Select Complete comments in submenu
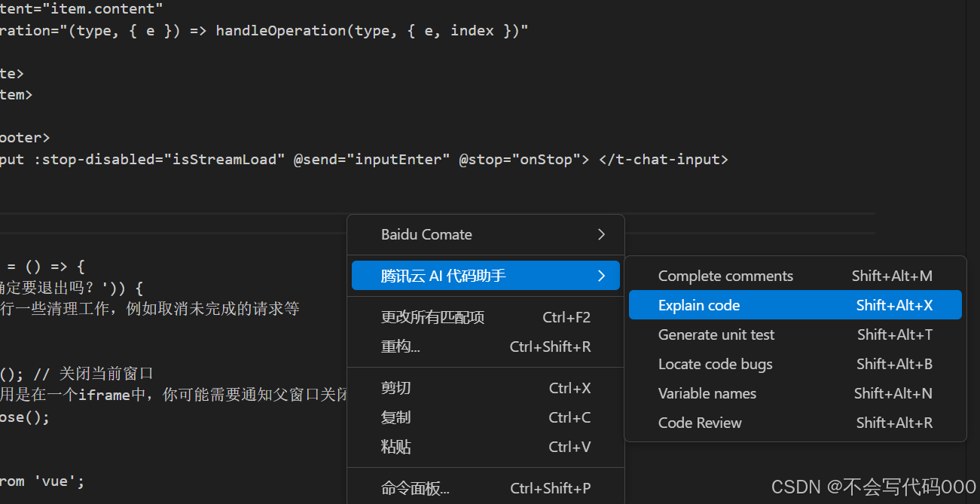 pyautogui.click(x=795, y=276)
